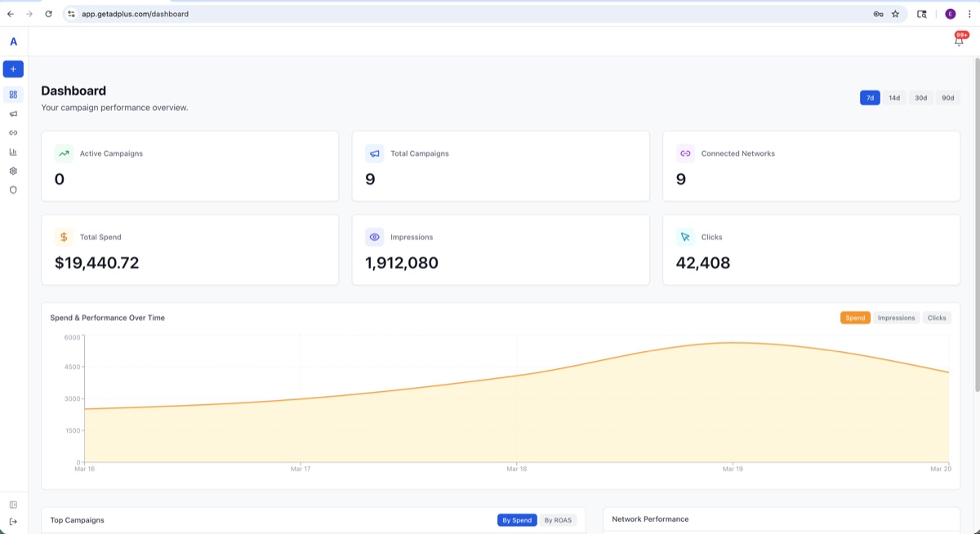Click the Impressions value 1,912,080
Screen dimensions: 980x534
click(402, 263)
